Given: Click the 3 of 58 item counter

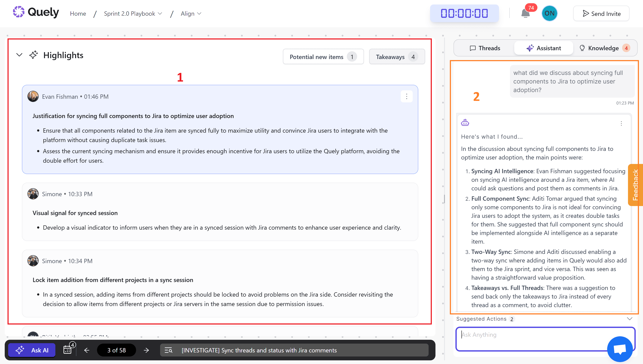Looking at the screenshot, I should [117, 350].
